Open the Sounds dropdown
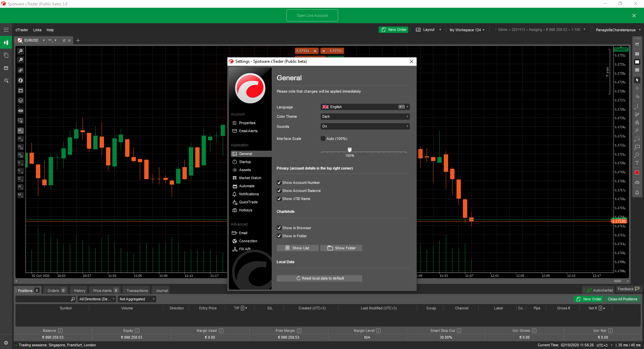 pos(365,127)
